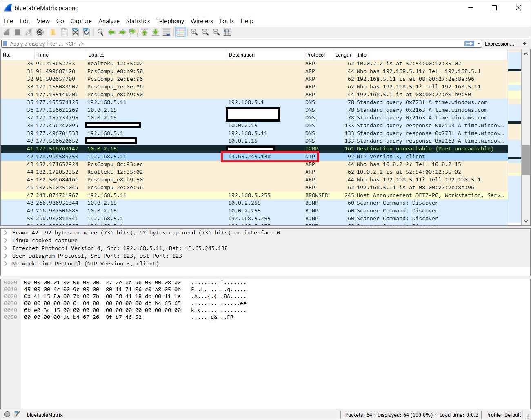Reload the capture file

click(87, 32)
